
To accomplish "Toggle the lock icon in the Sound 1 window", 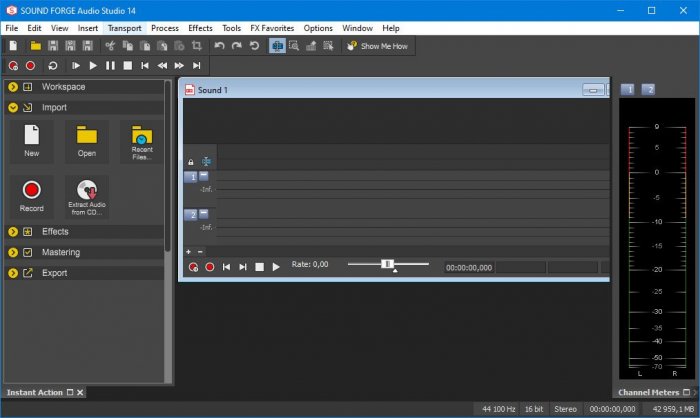I will [x=191, y=161].
